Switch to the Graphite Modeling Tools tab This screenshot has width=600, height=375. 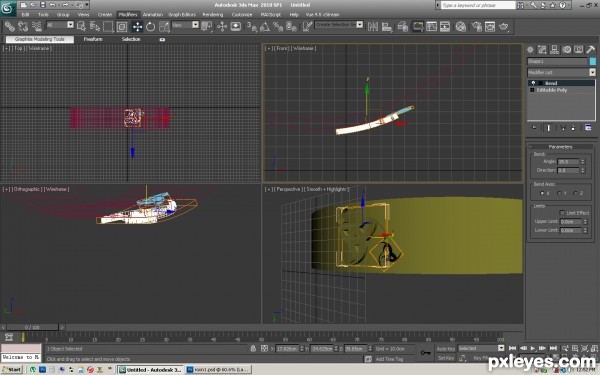[x=39, y=39]
